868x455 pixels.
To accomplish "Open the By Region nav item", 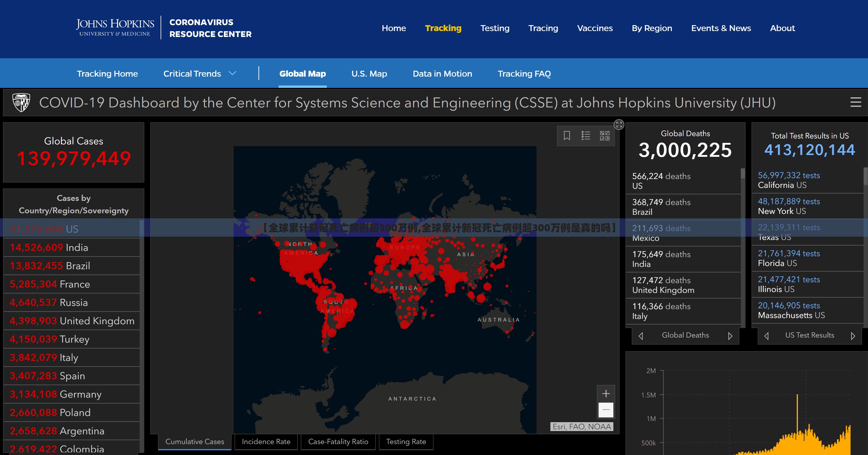I will tap(652, 28).
